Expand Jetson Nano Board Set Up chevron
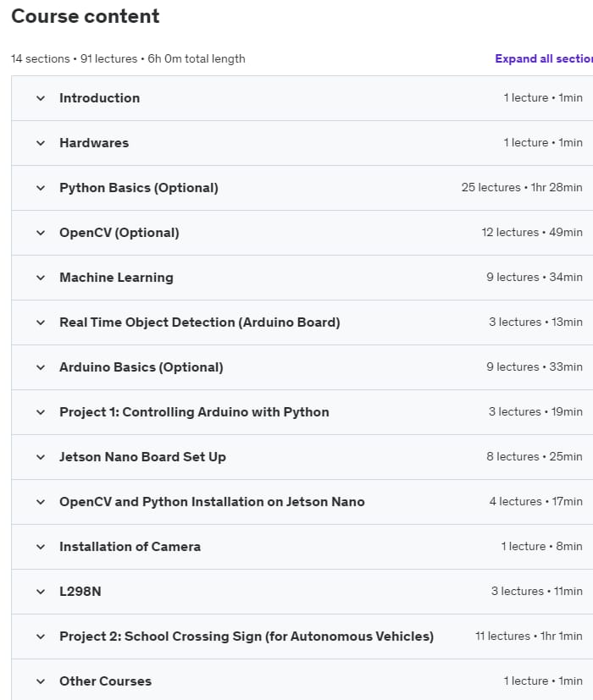593x700 pixels. click(41, 457)
